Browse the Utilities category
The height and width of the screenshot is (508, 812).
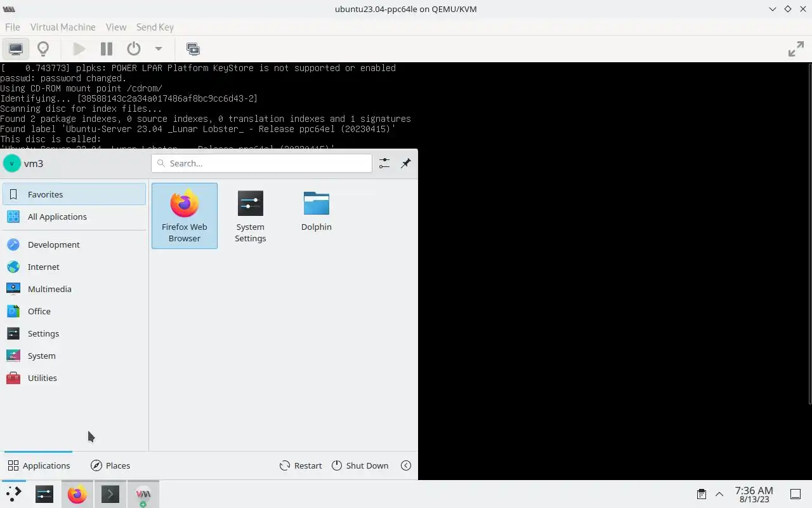tap(74, 378)
